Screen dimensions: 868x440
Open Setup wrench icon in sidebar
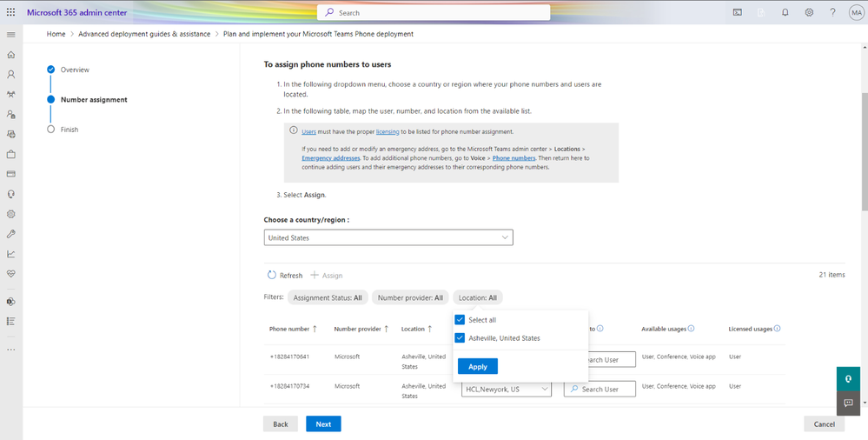pos(10,234)
